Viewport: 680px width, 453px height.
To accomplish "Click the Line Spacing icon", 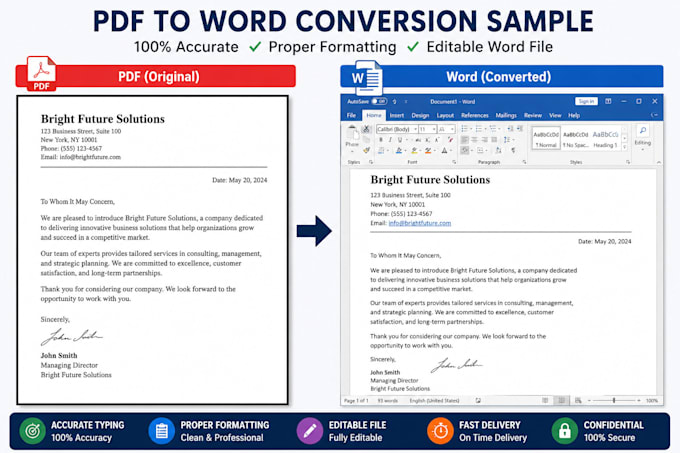I will [507, 140].
